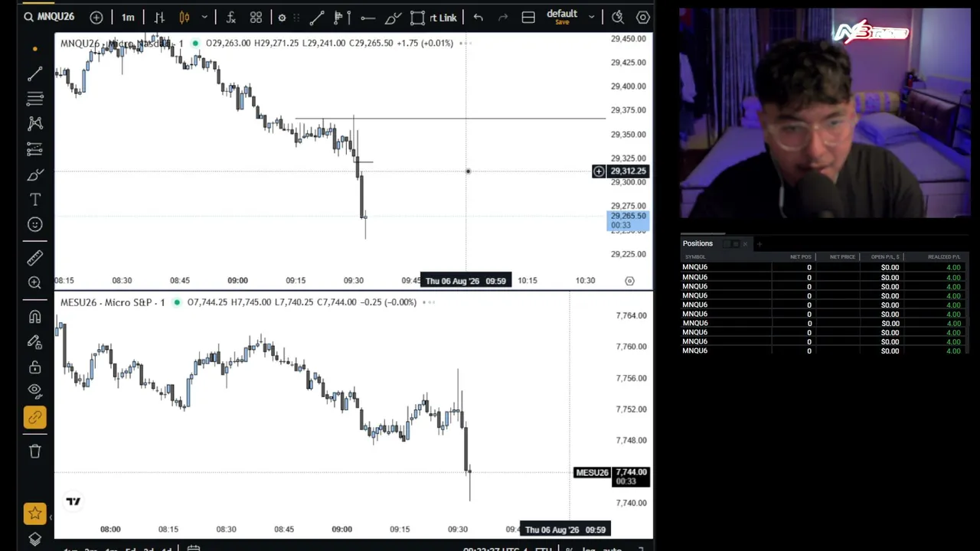Open the TradingView logo on MESU26 chart
Screen dimensions: 980x551
73,501
